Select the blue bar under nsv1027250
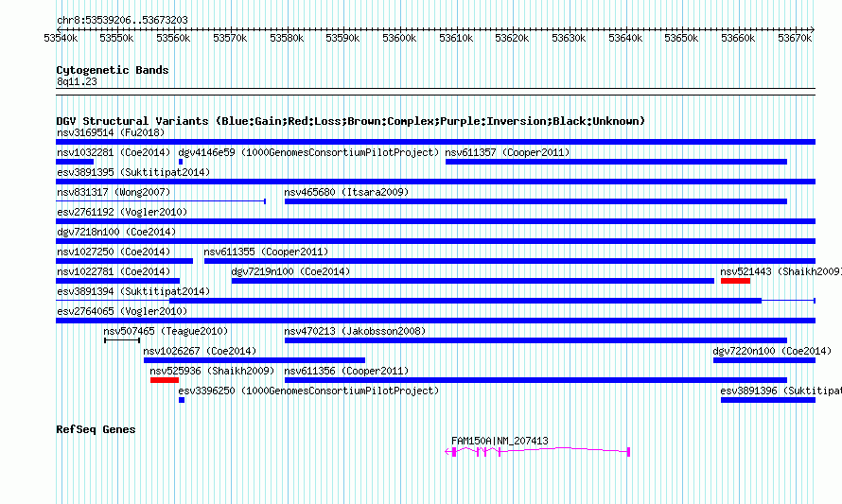Image resolution: width=842 pixels, height=504 pixels. point(125,261)
